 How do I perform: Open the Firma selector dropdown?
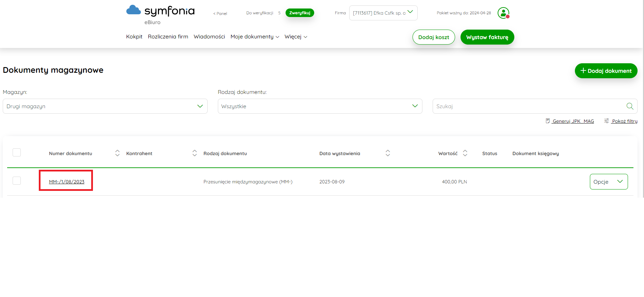383,13
